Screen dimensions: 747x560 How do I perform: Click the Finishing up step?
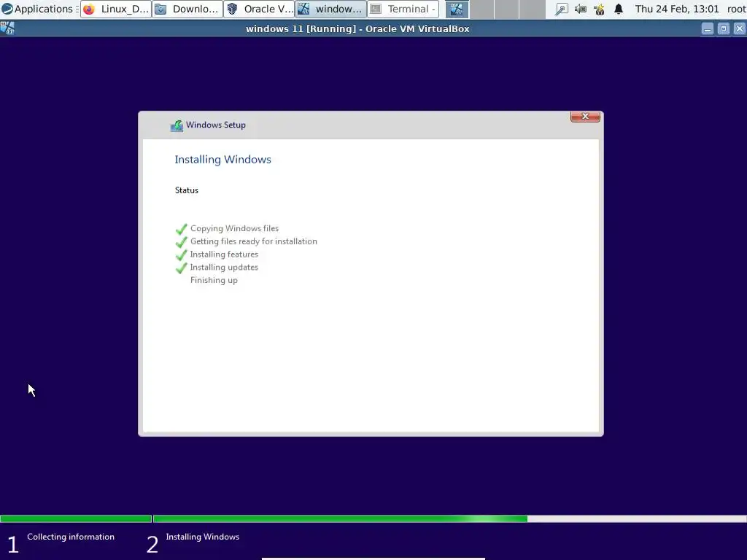click(214, 280)
